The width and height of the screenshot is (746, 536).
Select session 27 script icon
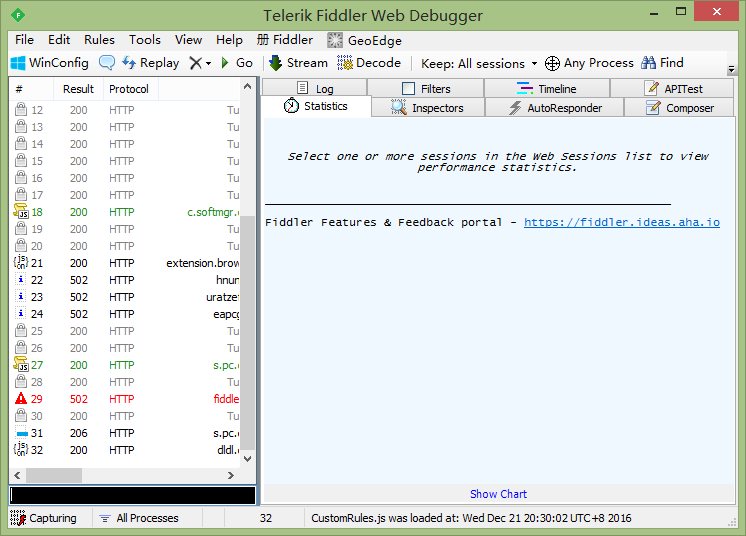(21, 364)
